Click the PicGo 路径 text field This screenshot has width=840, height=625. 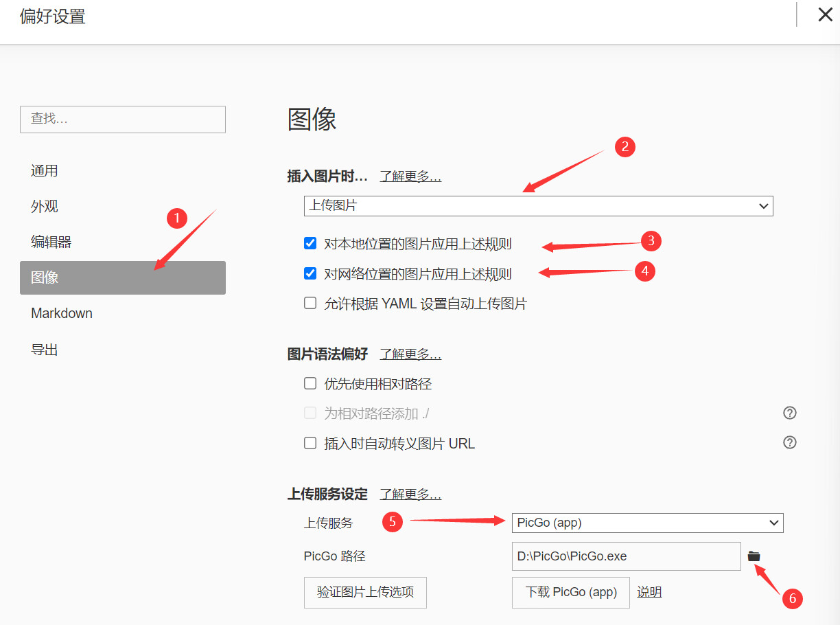click(x=626, y=556)
